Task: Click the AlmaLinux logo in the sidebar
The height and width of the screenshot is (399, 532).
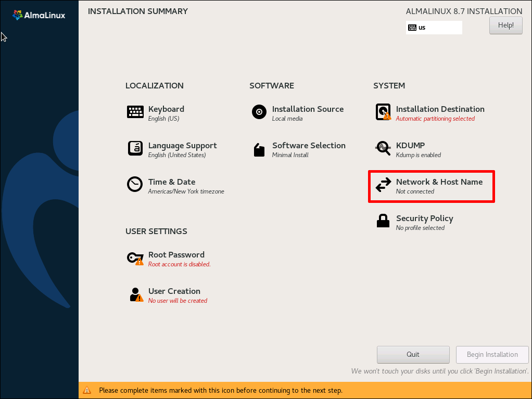Action: (39, 15)
